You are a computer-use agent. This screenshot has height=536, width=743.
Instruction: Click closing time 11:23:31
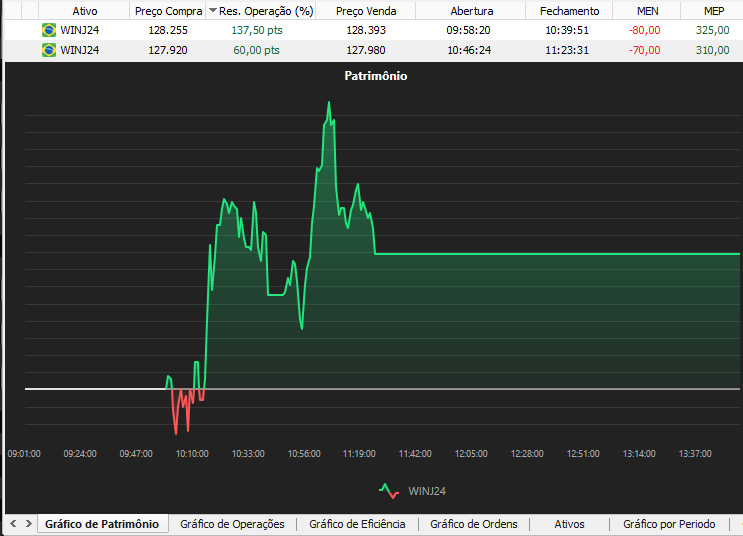coord(567,50)
